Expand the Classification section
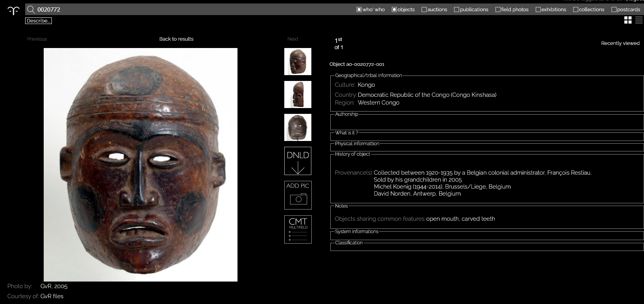Image resolution: width=644 pixels, height=304 pixels. pos(348,243)
